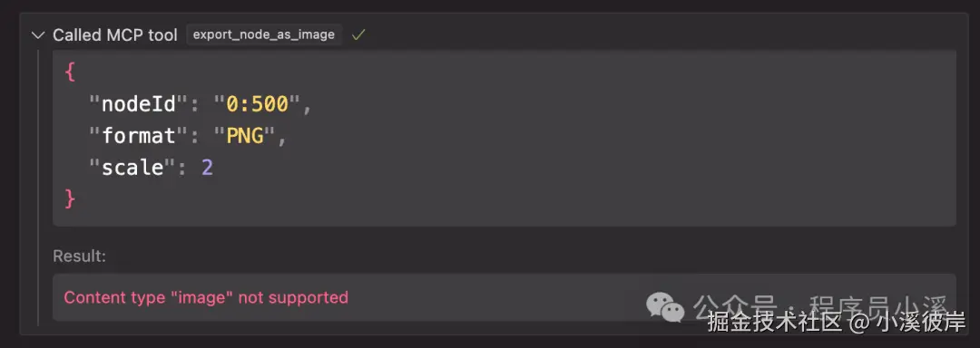Collapse the Called MCP tool section chevron
Viewport: 980px width, 348px height.
click(x=38, y=35)
